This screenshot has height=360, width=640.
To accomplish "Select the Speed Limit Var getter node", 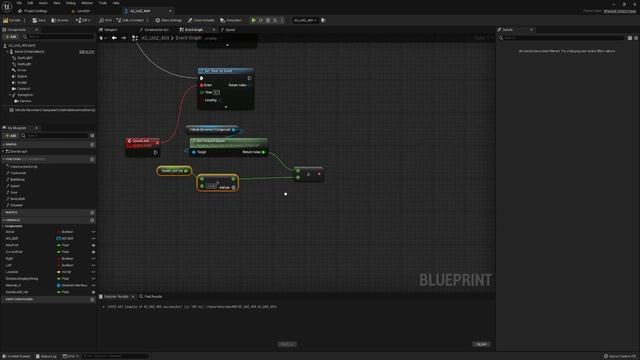I will (174, 171).
